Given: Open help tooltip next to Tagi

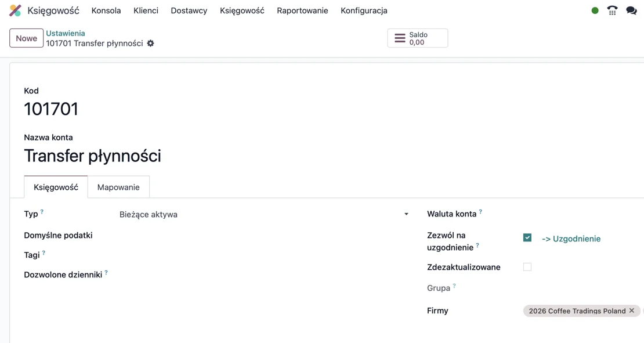Looking at the screenshot, I should (44, 252).
